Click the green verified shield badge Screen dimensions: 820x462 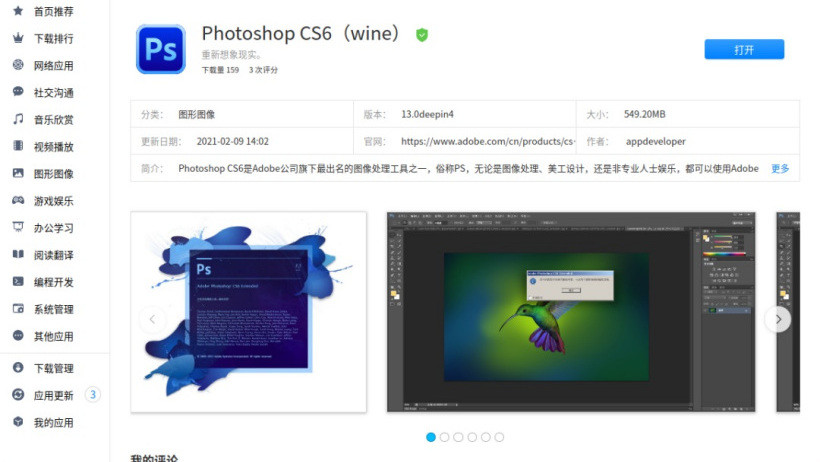click(422, 35)
